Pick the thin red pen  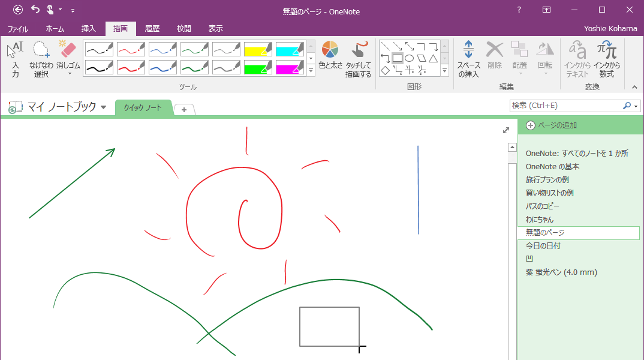click(x=131, y=49)
